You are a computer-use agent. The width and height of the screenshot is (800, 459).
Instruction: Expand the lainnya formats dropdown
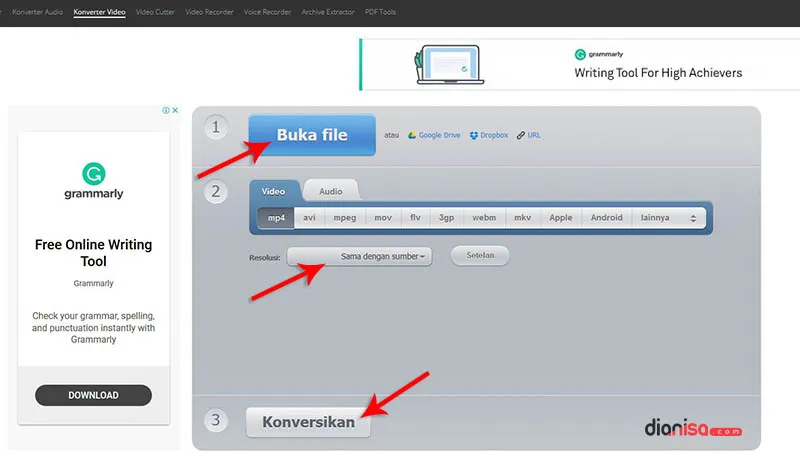(x=669, y=218)
